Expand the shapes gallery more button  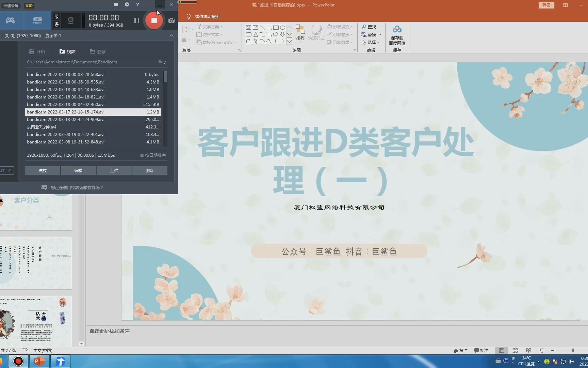[x=289, y=42]
